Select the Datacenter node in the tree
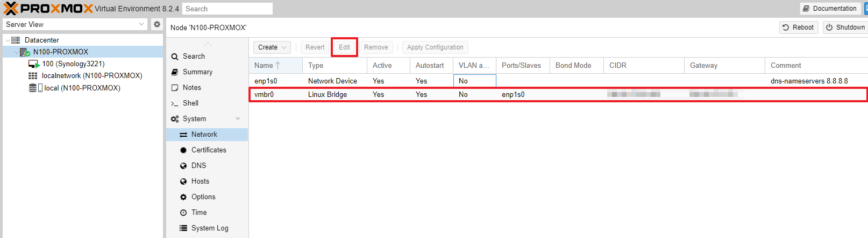The image size is (868, 238). click(42, 40)
